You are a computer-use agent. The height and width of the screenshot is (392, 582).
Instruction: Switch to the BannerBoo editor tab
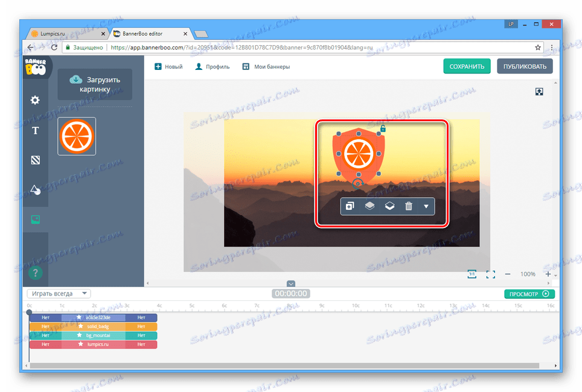151,34
